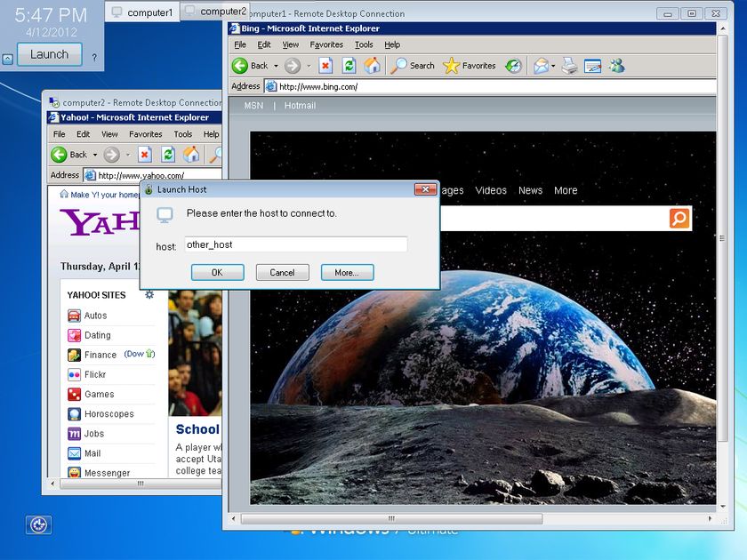Open the round desktop icon at bottom left
747x560 pixels.
(38, 524)
